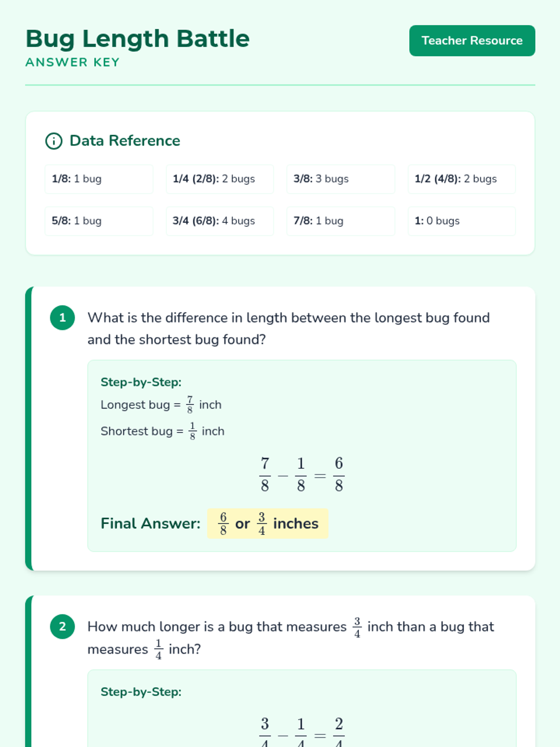
Task: Click the Answer Key subtitle
Action: click(x=72, y=62)
